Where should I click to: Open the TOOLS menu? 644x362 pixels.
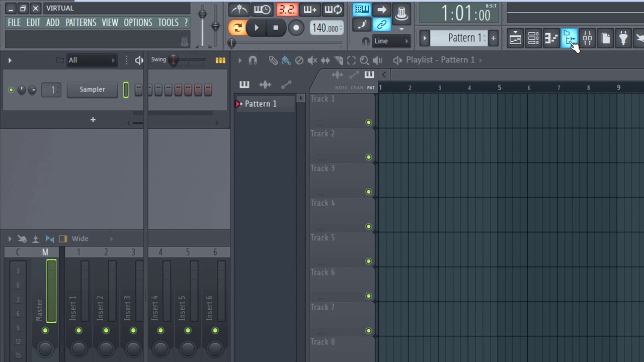pos(168,23)
